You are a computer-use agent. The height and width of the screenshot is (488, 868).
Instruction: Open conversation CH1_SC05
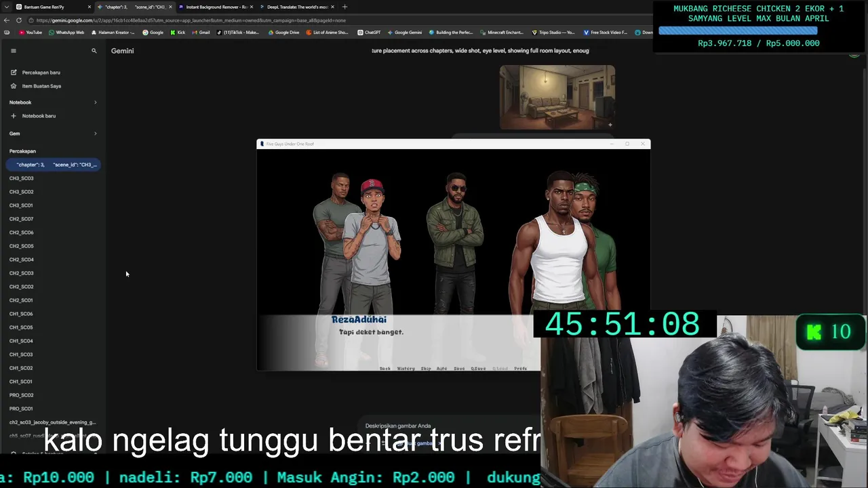pos(21,327)
